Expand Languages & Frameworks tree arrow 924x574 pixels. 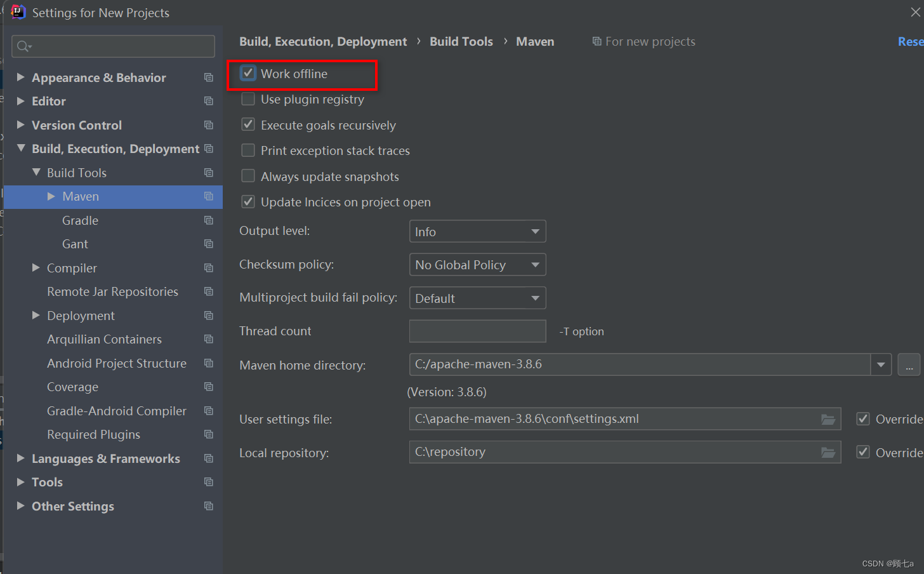(x=20, y=458)
